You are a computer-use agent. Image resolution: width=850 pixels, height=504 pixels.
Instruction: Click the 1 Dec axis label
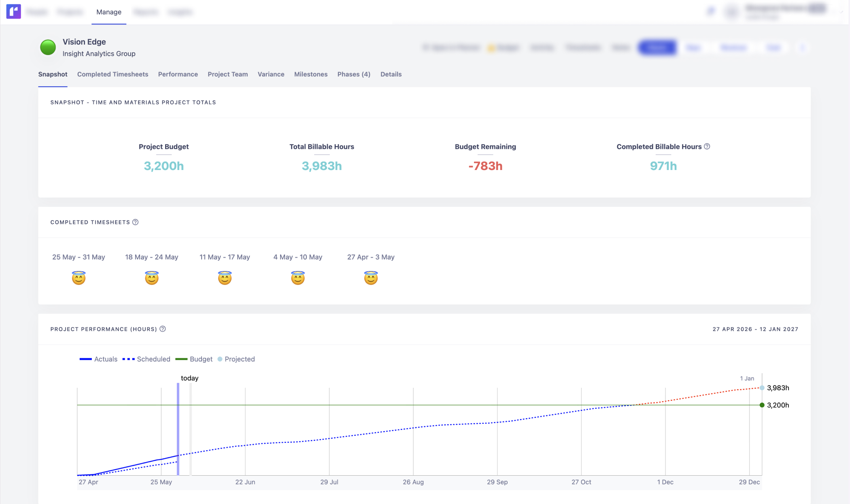(x=665, y=482)
